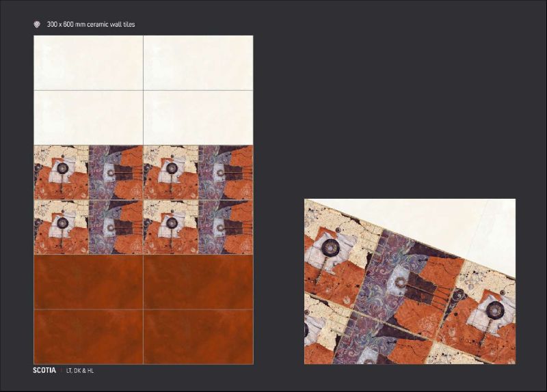Click the 'LT, DK & HL' variant label
Image resolution: width=547 pixels, height=392 pixels.
tap(80, 370)
